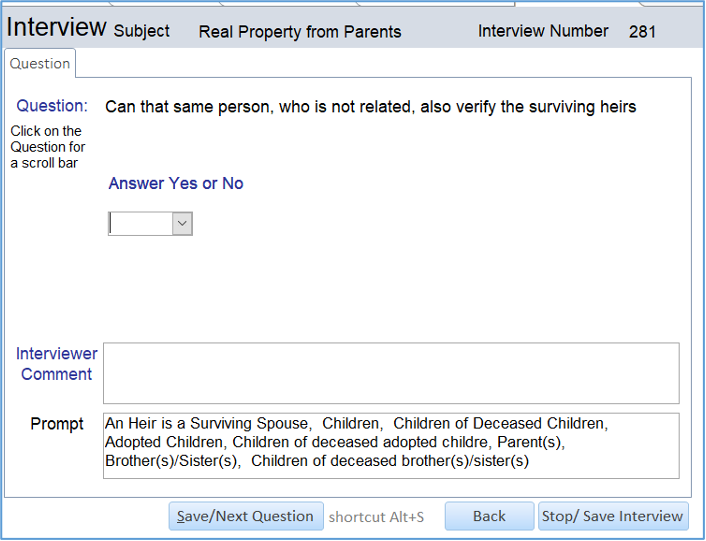This screenshot has height=541, width=706.
Task: Click the blue Question: label
Action: click(52, 106)
